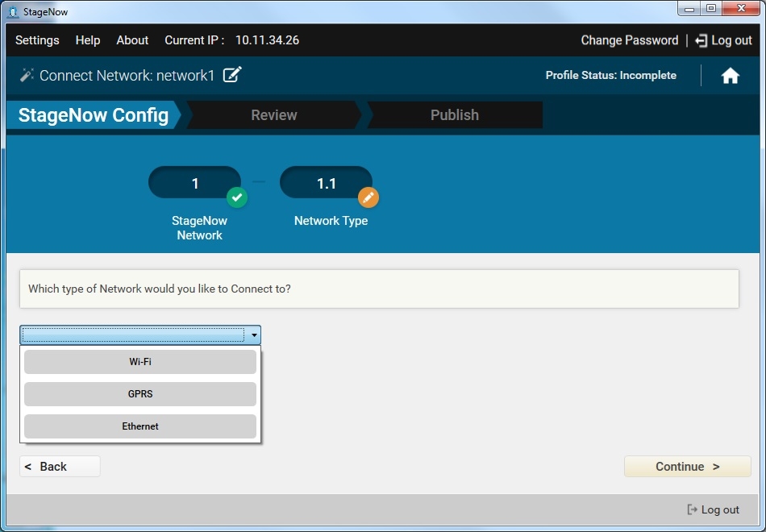Click the Log out icon in top bar
766x532 pixels.
[701, 40]
